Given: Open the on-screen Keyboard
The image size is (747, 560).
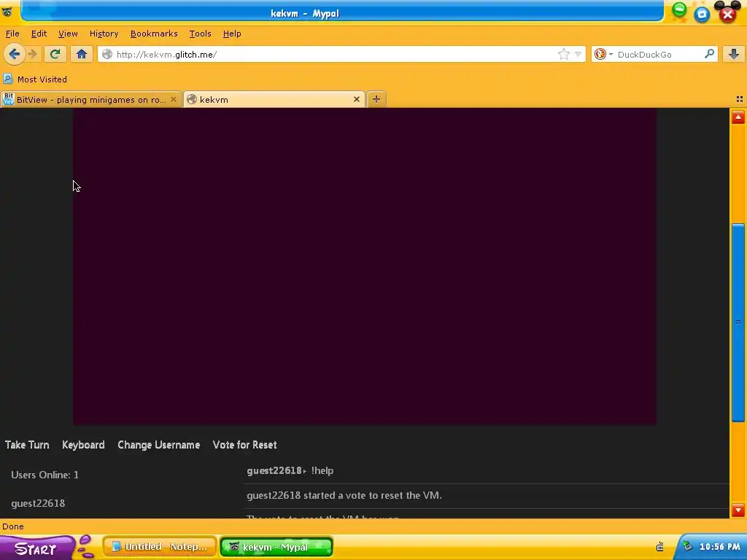Looking at the screenshot, I should coord(83,445).
